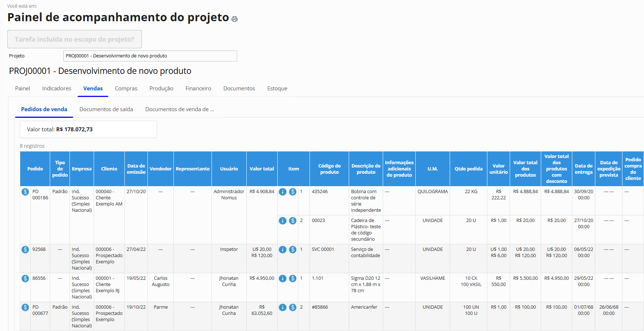644x331 pixels.
Task: Click the print icon beside the page title
Action: 235,19
